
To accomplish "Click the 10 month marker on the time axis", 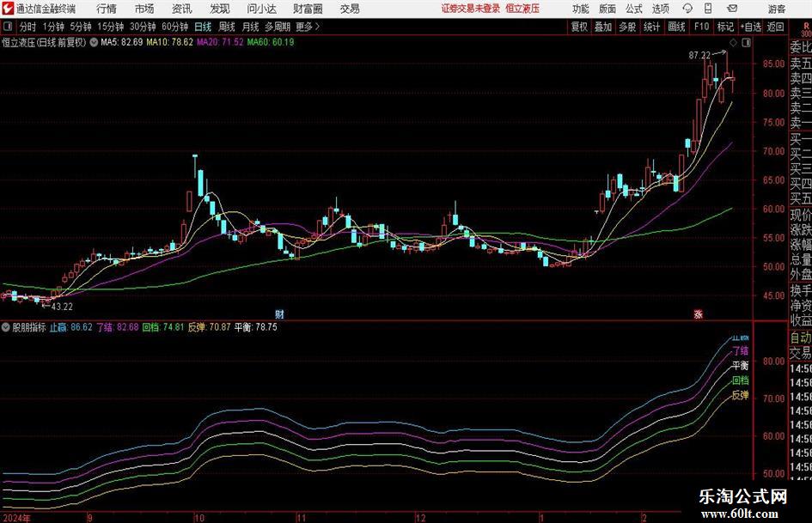I will 199,518.
